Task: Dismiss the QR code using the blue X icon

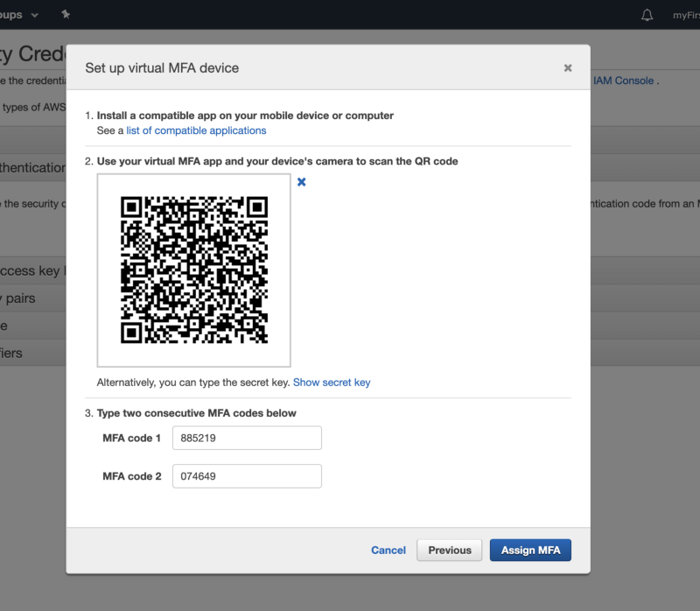Action: (301, 182)
